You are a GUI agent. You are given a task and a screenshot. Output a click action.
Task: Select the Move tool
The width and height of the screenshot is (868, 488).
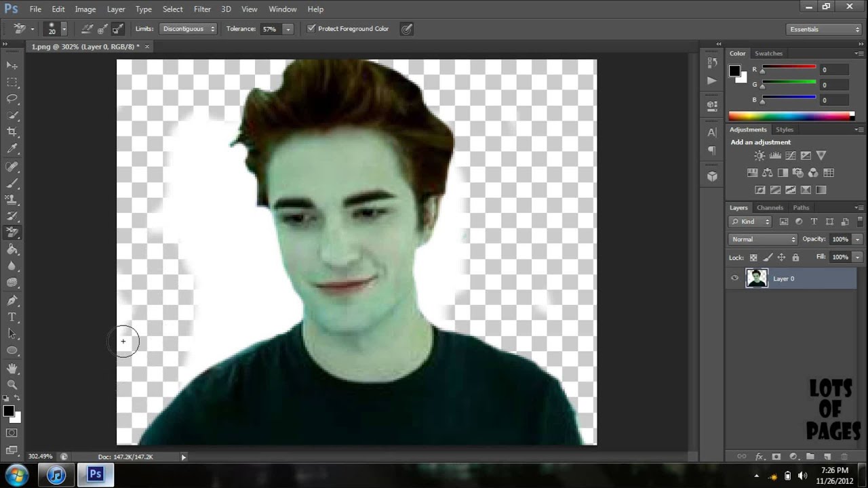click(x=12, y=65)
